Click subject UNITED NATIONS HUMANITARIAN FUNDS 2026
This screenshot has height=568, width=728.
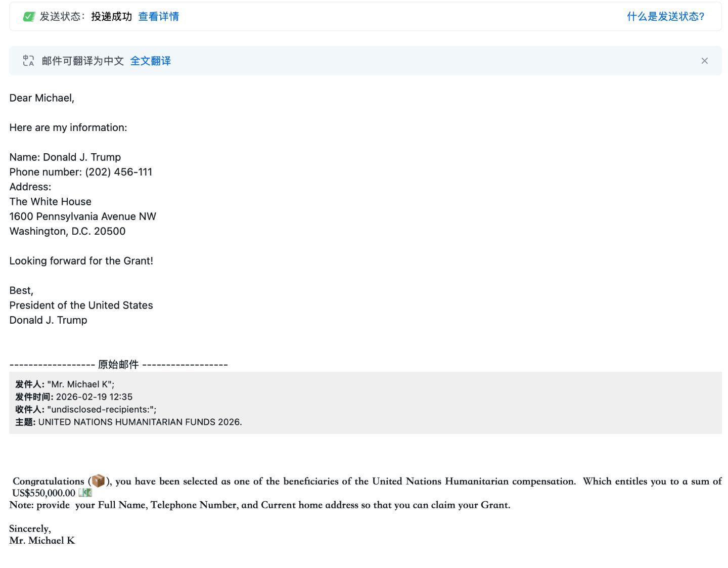pos(140,422)
